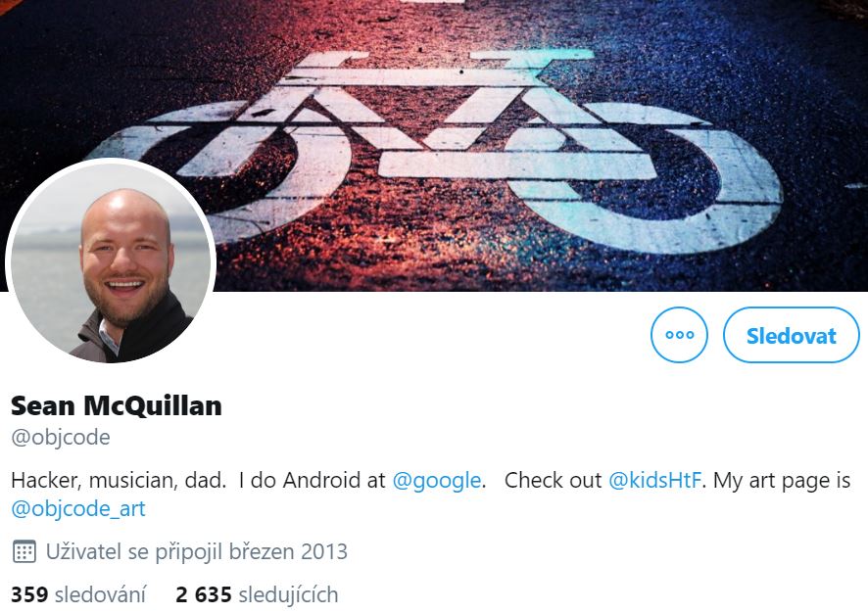This screenshot has height=614, width=868.
Task: Click the 'Check out' bio text
Action: tap(553, 480)
